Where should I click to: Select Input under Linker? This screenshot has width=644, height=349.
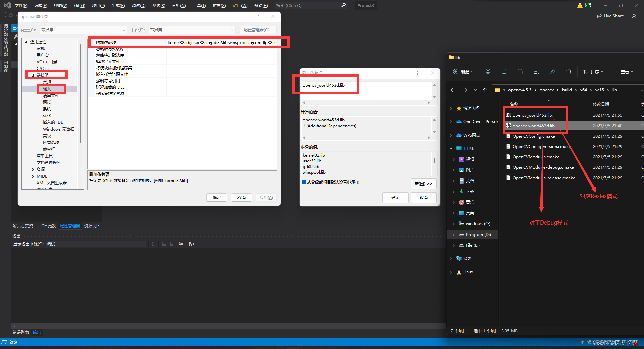click(x=47, y=89)
